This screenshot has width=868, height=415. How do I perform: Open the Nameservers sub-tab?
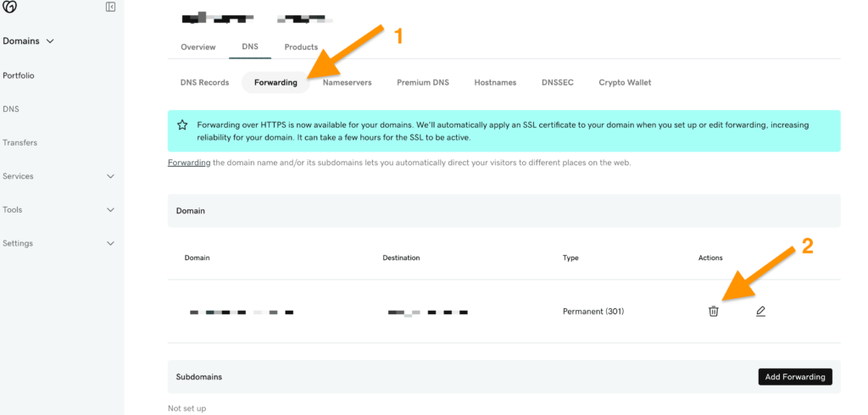347,82
